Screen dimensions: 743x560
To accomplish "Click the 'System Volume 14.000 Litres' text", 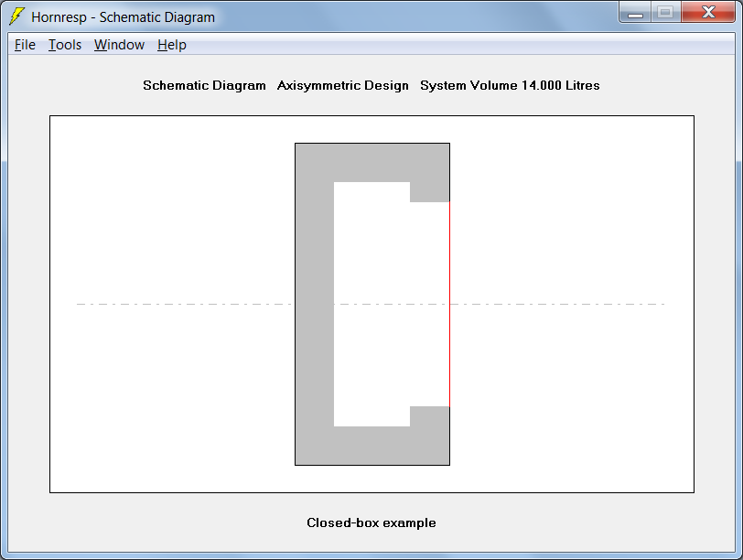I will [x=510, y=85].
